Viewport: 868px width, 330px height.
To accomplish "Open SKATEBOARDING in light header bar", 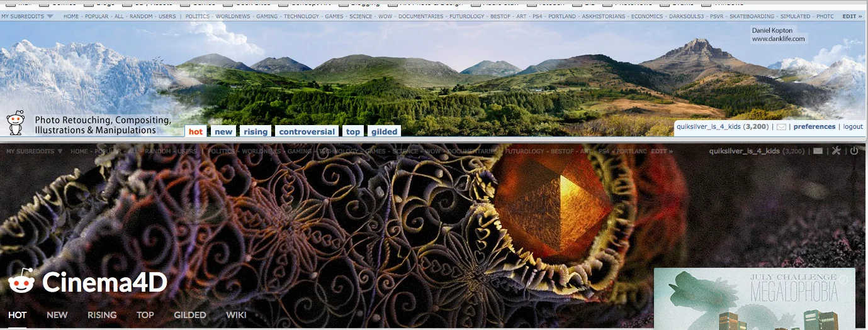I will point(753,16).
